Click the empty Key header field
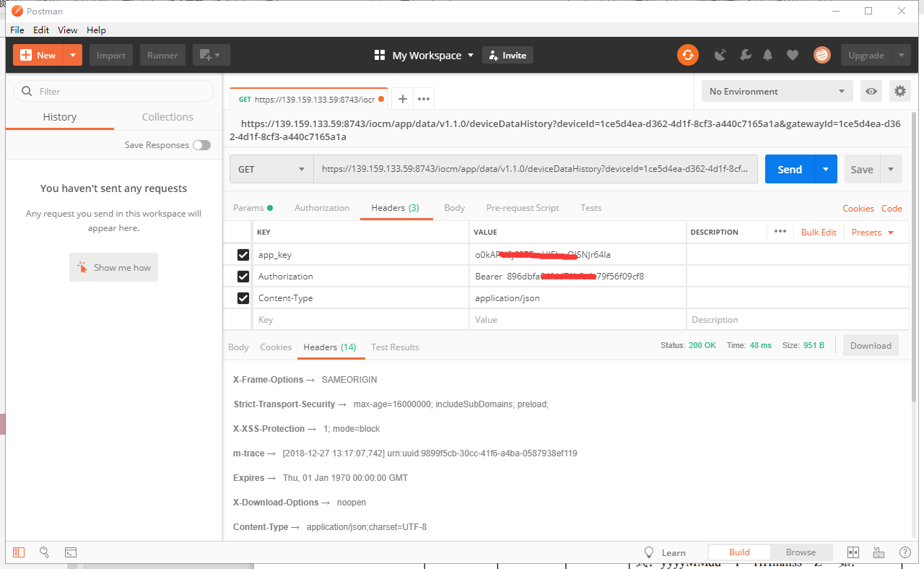 [x=360, y=319]
